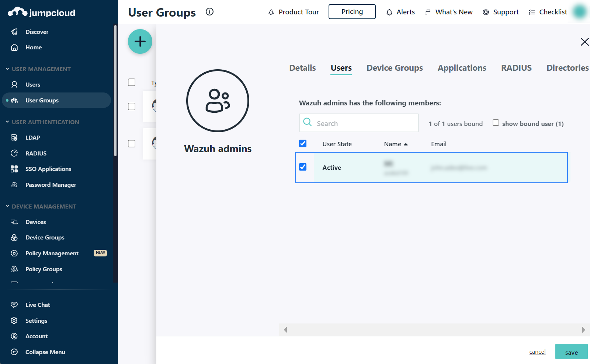The width and height of the screenshot is (590, 364).
Task: Collapse the Device Management section
Action: (7, 207)
